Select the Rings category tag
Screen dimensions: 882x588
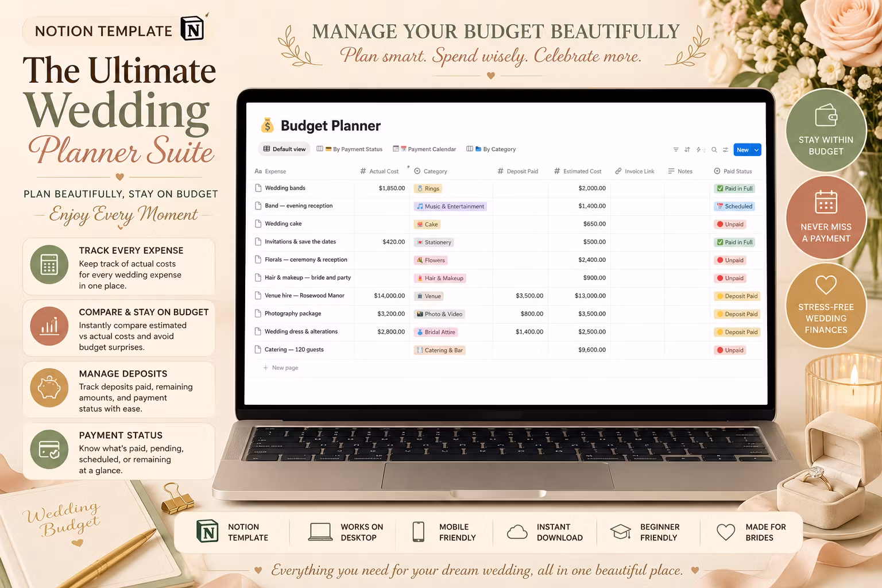(x=428, y=188)
